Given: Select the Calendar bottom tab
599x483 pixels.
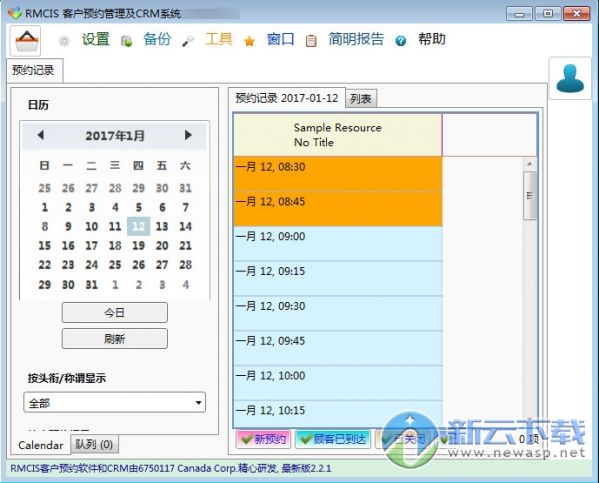Looking at the screenshot, I should tap(41, 445).
